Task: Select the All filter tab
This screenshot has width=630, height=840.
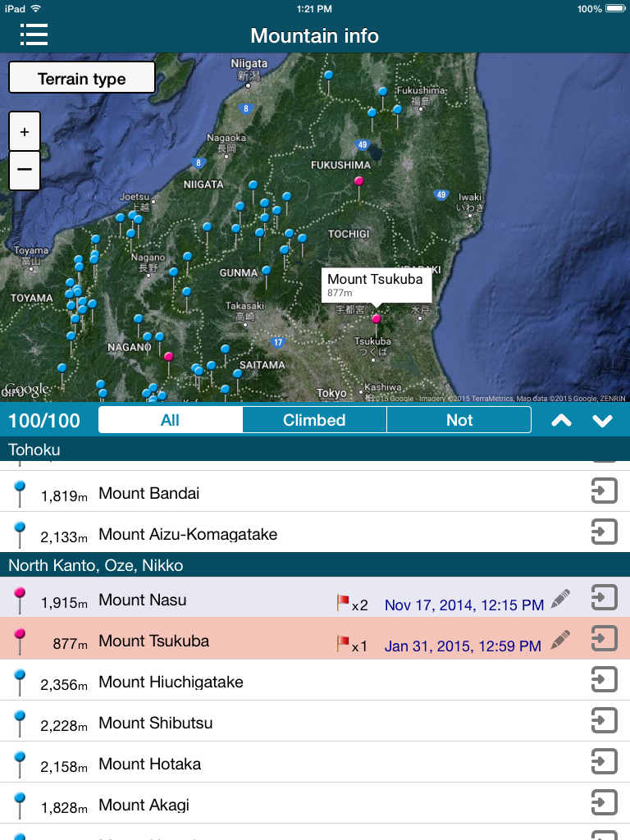Action: coord(171,420)
